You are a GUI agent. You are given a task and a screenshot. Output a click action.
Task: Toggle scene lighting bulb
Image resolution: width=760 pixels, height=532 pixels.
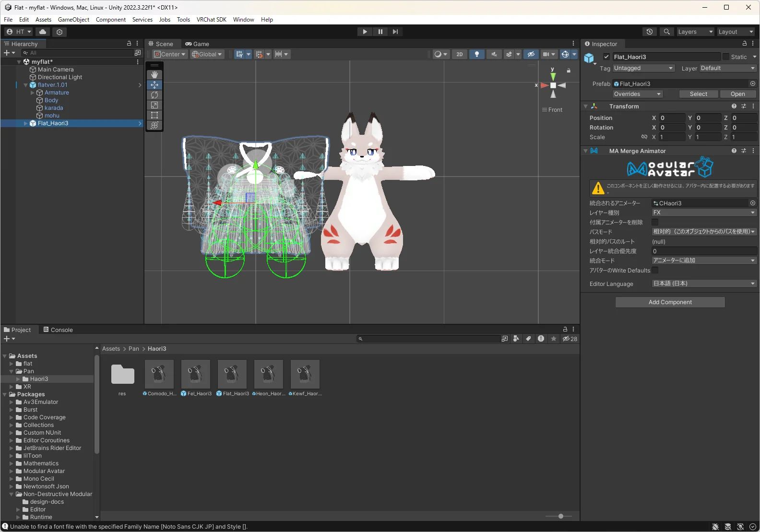pyautogui.click(x=476, y=54)
